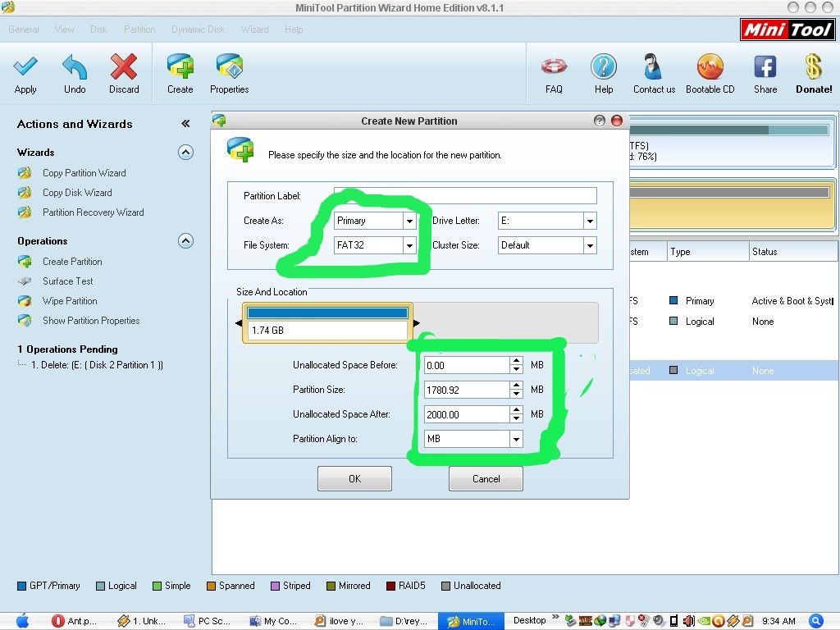Click the Undo arrow icon
This screenshot has width=840, height=630.
pyautogui.click(x=75, y=68)
